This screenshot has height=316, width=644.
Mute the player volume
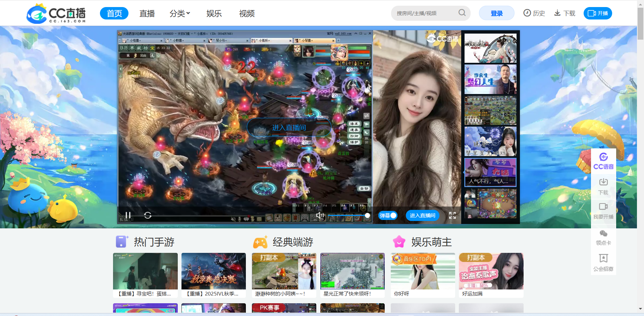pos(320,215)
